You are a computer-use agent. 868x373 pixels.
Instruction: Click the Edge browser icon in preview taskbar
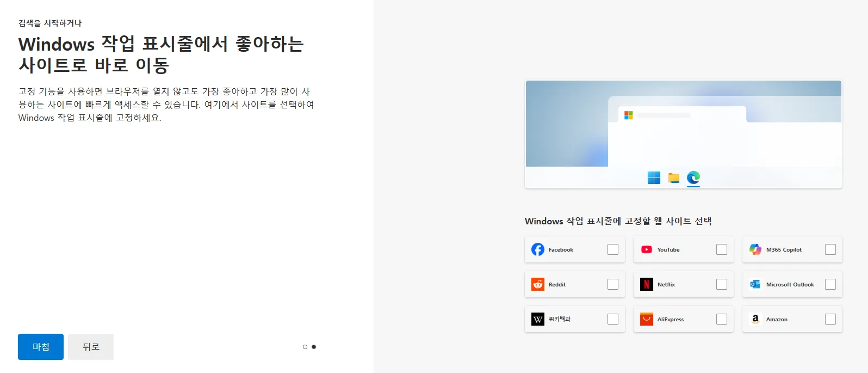click(x=693, y=178)
